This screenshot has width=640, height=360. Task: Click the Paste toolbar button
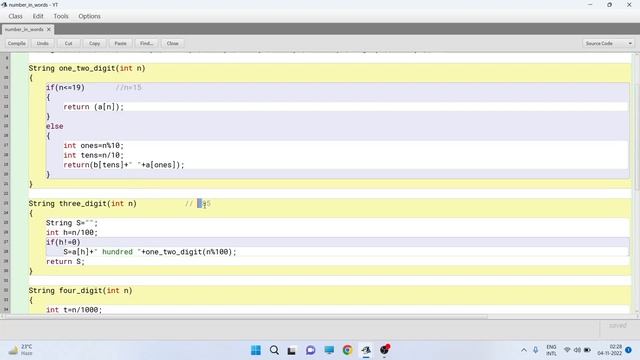click(x=120, y=43)
